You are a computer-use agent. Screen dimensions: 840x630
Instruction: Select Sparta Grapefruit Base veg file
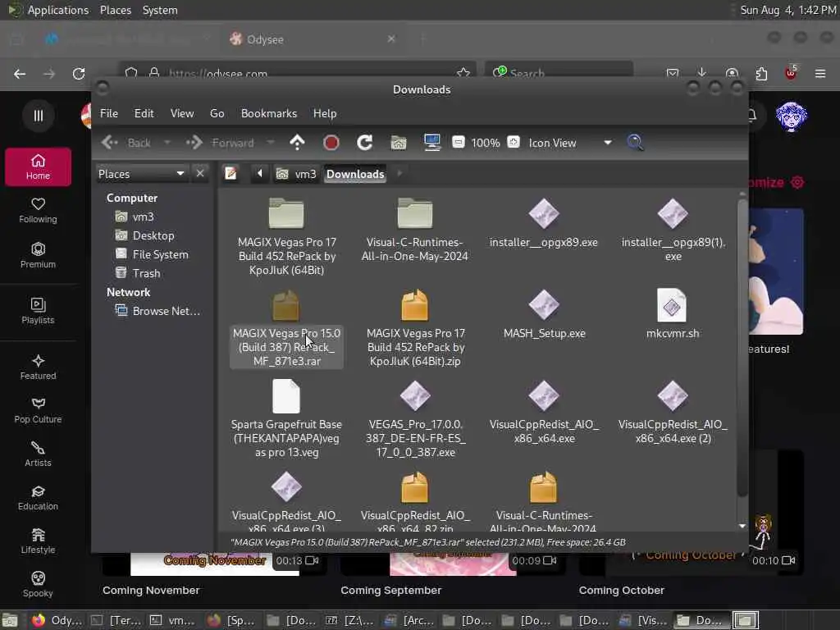pos(286,418)
